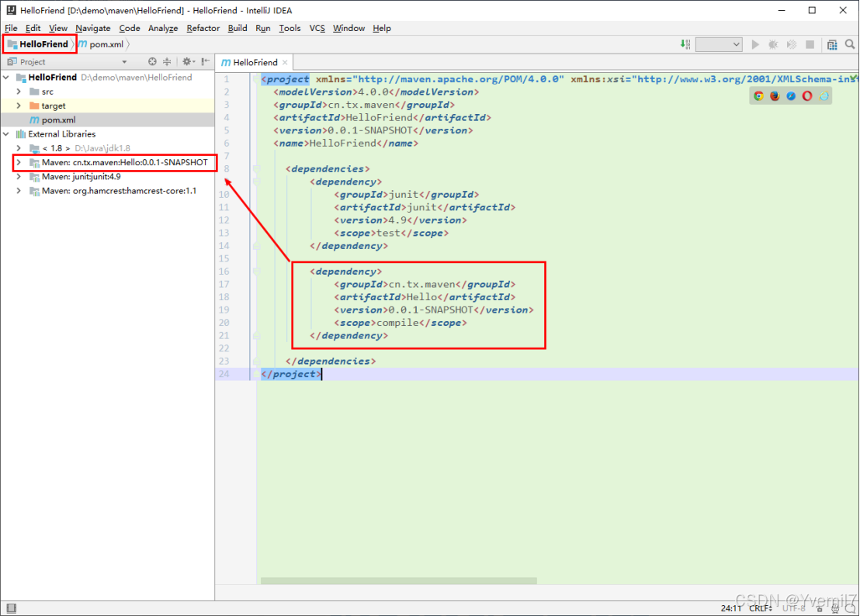860x616 pixels.
Task: Open pom.xml in Firefox browser
Action: pyautogui.click(x=775, y=96)
